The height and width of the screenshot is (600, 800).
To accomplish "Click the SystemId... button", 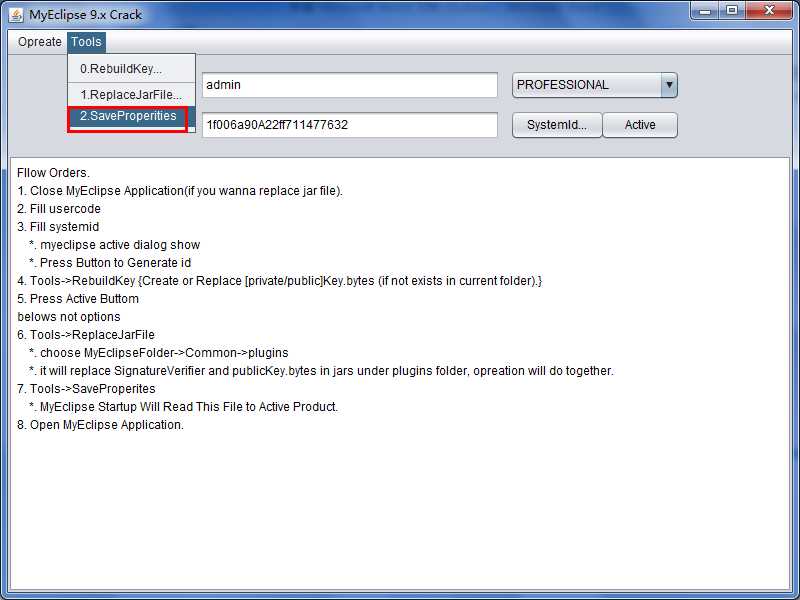I will click(557, 125).
